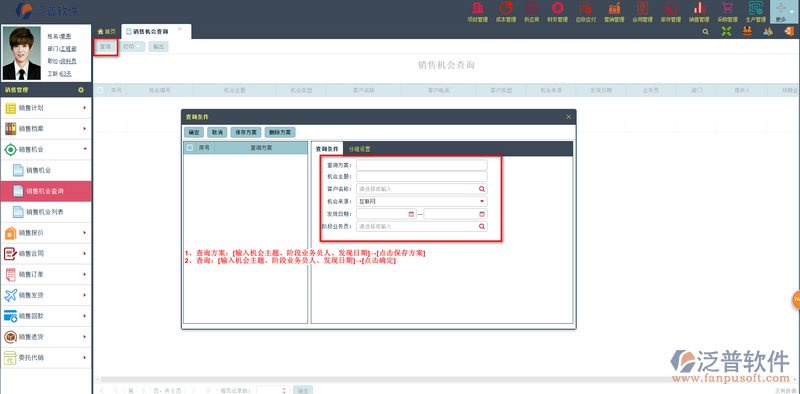Click the 确定 button in query dialog
This screenshot has height=394, width=800.
[x=194, y=132]
